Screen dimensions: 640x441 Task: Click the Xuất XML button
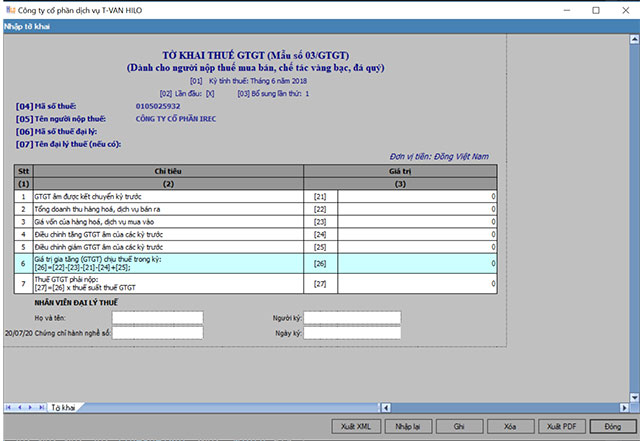point(356,426)
